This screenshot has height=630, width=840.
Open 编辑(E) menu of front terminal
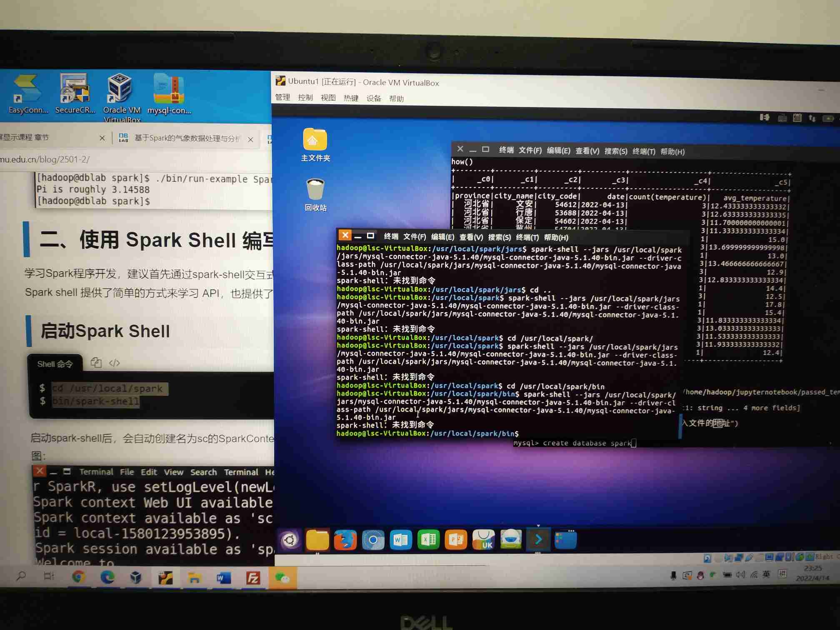pyautogui.click(x=442, y=237)
